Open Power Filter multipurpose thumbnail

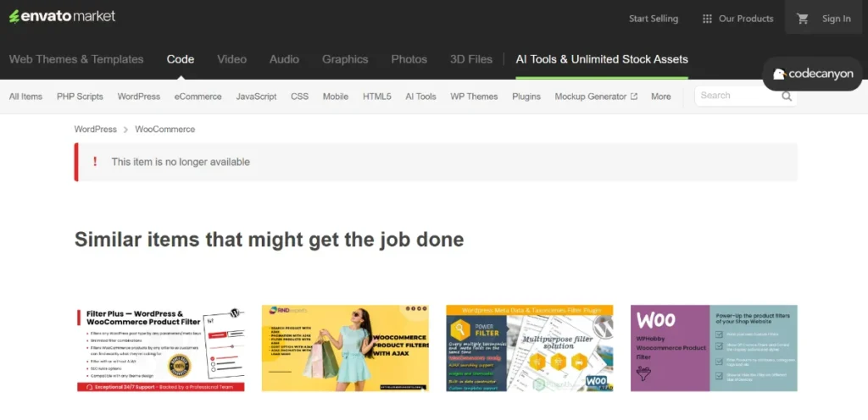coord(530,348)
